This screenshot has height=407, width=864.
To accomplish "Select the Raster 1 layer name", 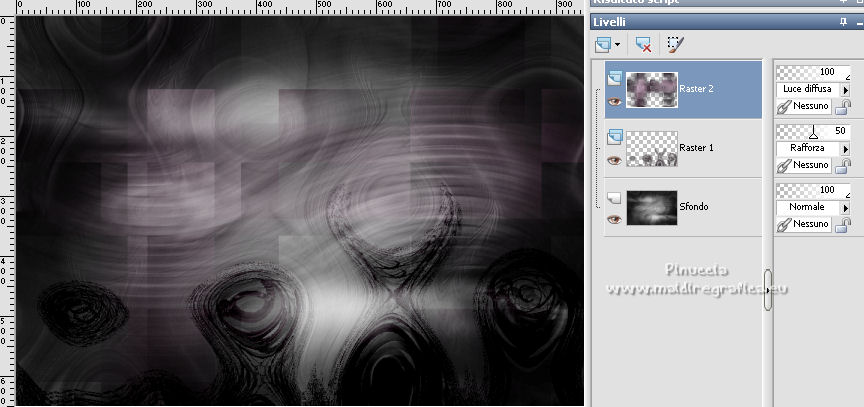I will point(696,148).
